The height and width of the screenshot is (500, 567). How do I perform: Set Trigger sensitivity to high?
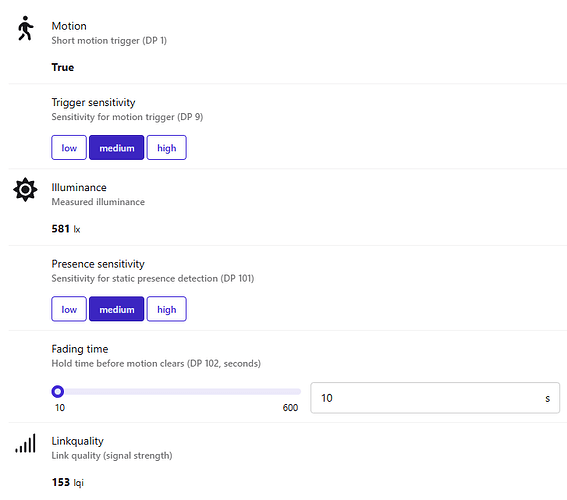(167, 148)
